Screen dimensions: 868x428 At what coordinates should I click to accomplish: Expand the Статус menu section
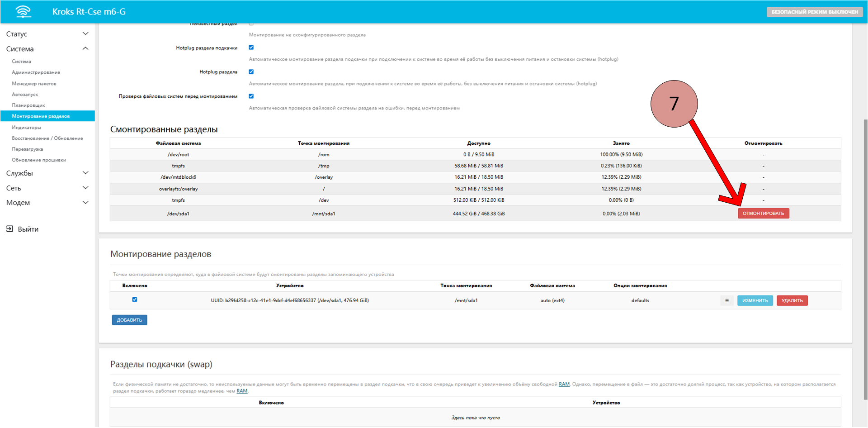tap(85, 34)
